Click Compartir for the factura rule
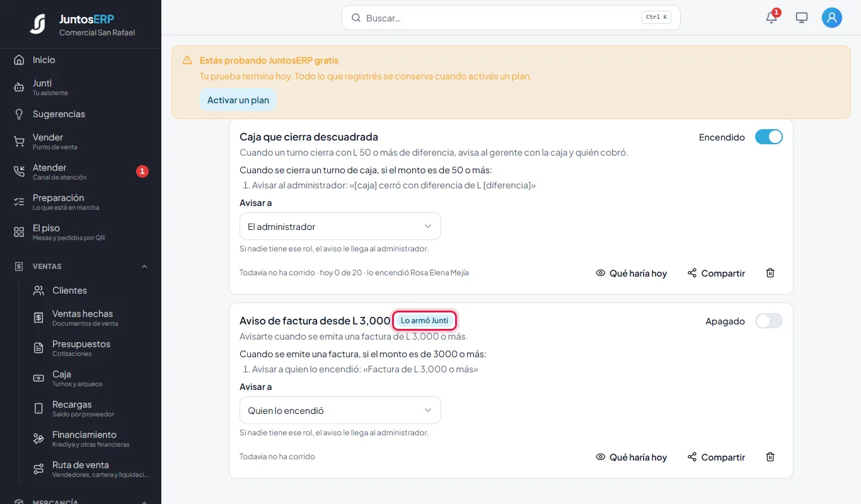Image resolution: width=861 pixels, height=504 pixels. [x=716, y=457]
